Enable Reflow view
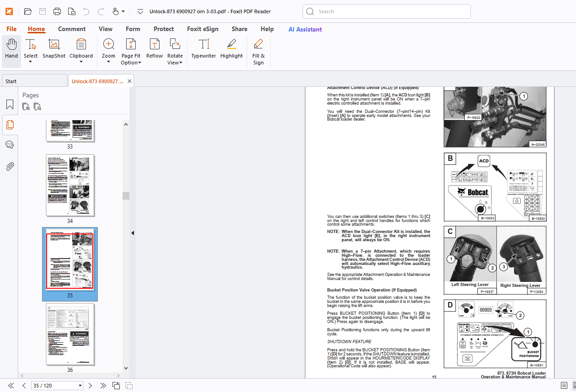The width and height of the screenshot is (576, 392). point(155,49)
